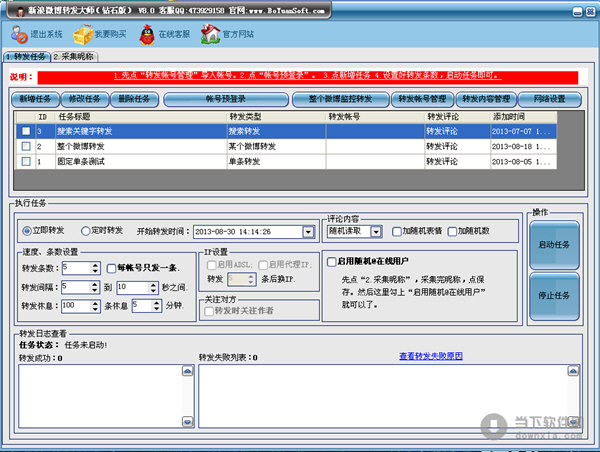Click the 转发休息 input field with 100
Viewport: 600px width, 452px height.
click(77, 306)
